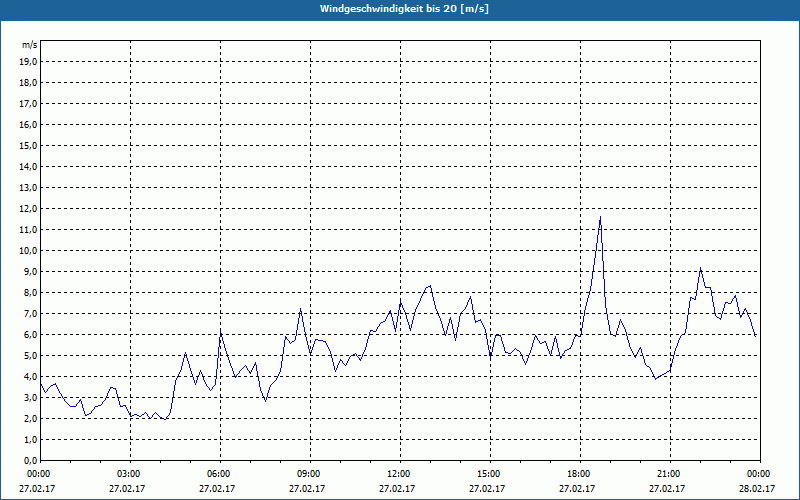Click the '00:00' time label above 27.02.17
The image size is (800, 500).
click(40, 474)
